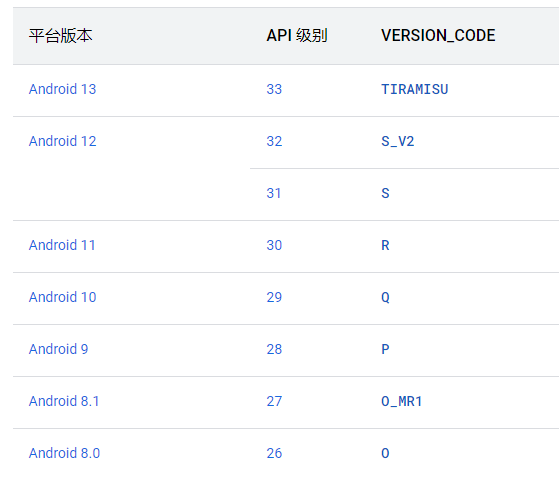The image size is (559, 485).
Task: Open the O version code link
Action: pos(385,453)
